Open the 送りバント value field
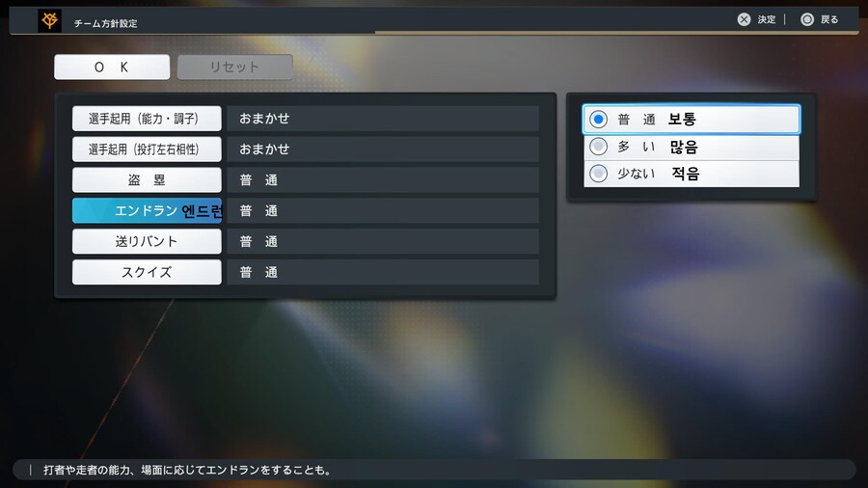This screenshot has height=488, width=868. 382,241
